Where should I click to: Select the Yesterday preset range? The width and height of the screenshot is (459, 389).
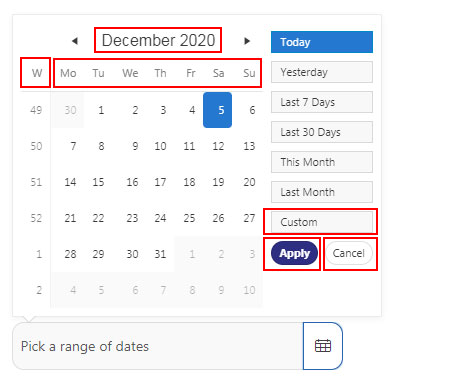coord(322,72)
